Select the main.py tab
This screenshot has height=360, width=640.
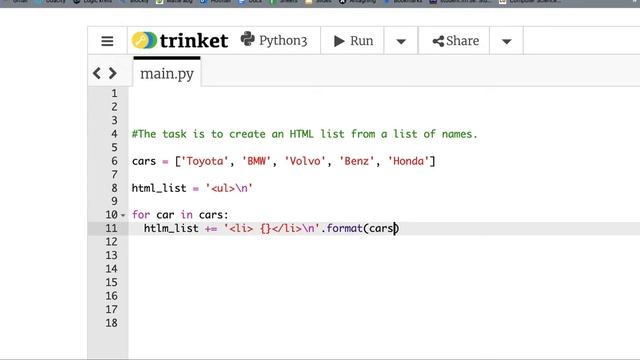coord(167,73)
